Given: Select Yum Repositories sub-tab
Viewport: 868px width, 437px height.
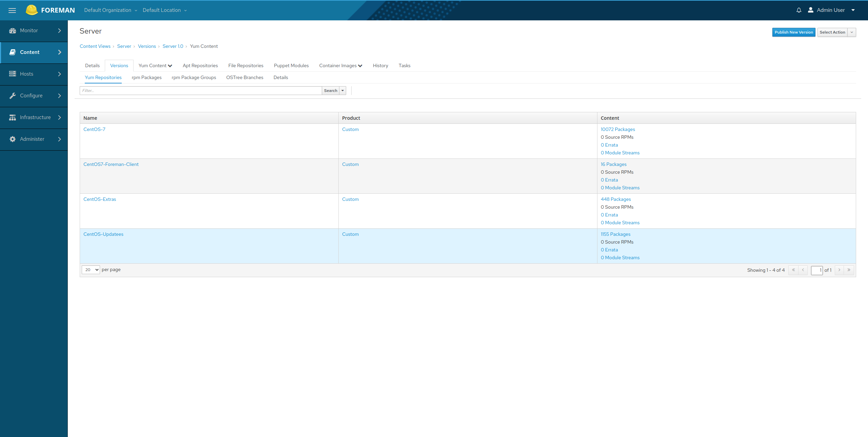Looking at the screenshot, I should coord(103,77).
